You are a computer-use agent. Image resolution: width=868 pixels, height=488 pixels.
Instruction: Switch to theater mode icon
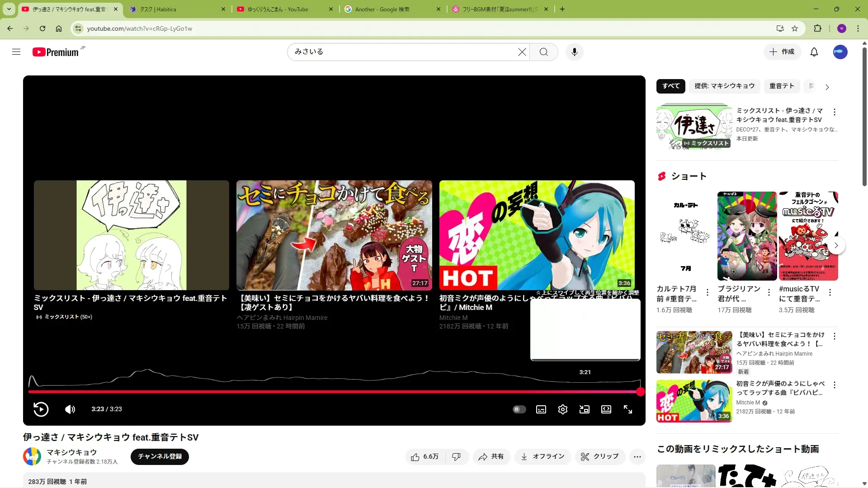point(606,409)
